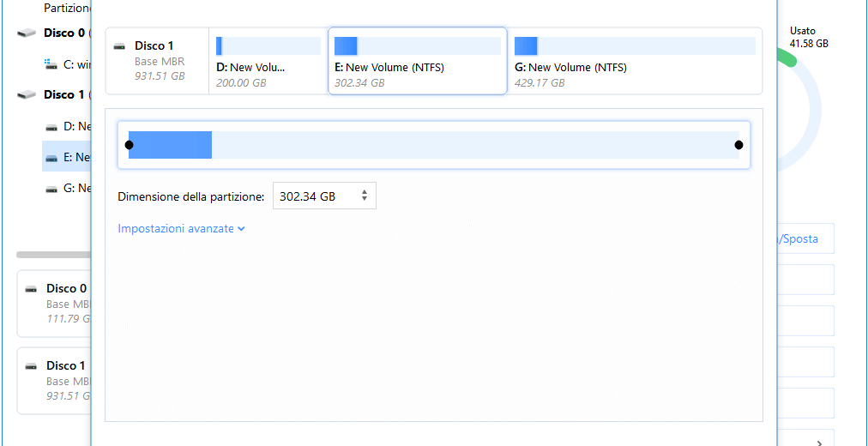
Task: Click the blue used-space block in resize bar
Action: tap(171, 145)
